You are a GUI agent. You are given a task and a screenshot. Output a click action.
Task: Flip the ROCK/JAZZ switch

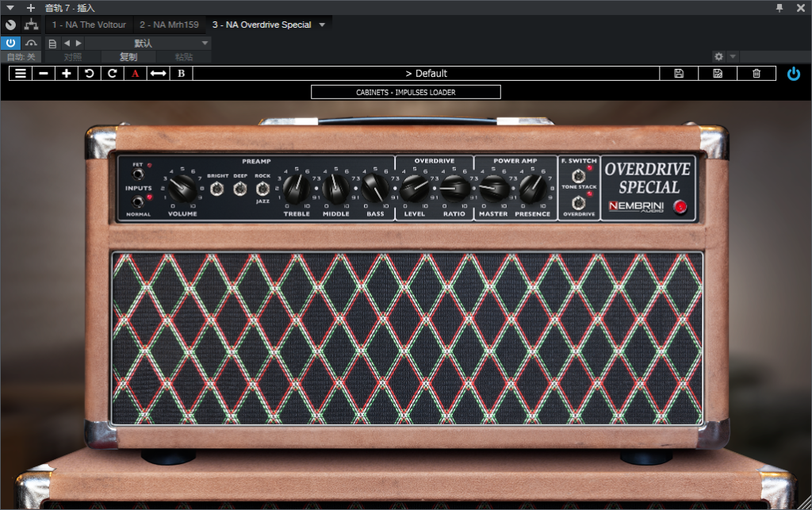262,189
